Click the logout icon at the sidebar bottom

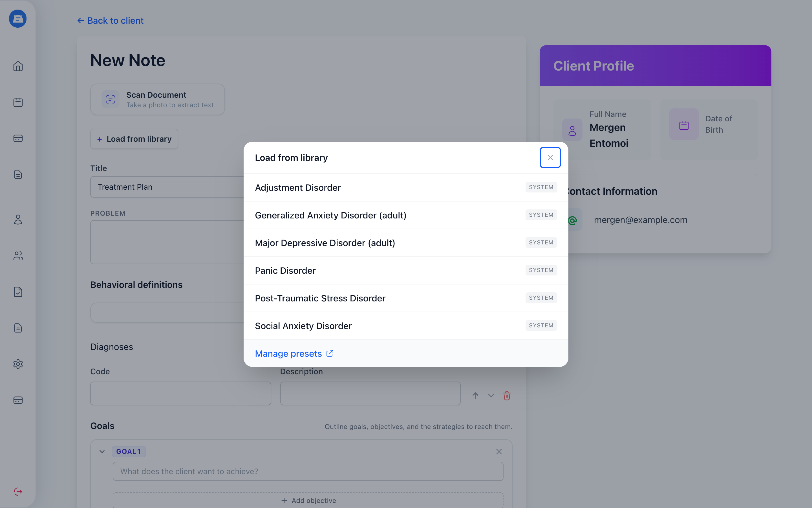tap(18, 492)
